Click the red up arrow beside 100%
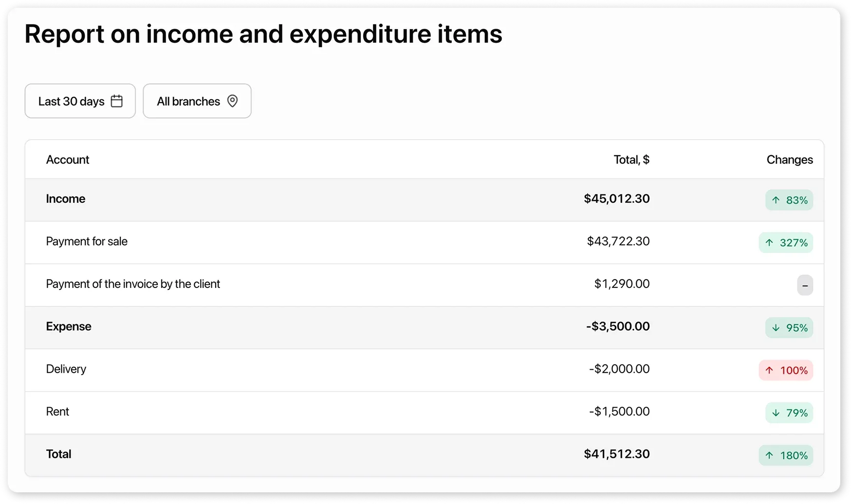The width and height of the screenshot is (852, 504). tap(769, 370)
